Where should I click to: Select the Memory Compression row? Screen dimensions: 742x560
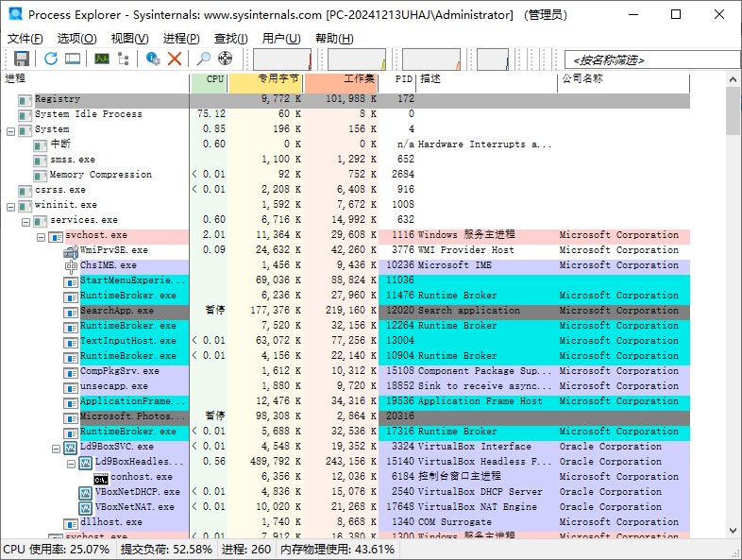(x=345, y=175)
